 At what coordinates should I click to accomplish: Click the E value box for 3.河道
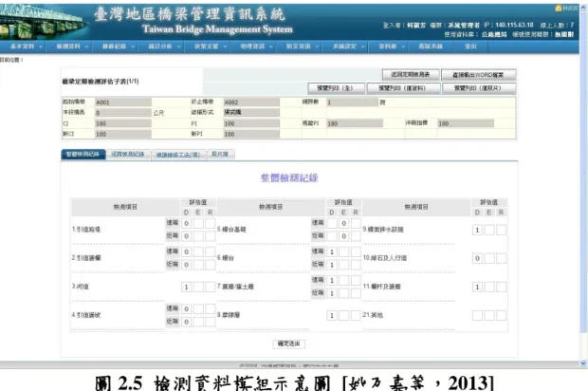click(x=198, y=287)
